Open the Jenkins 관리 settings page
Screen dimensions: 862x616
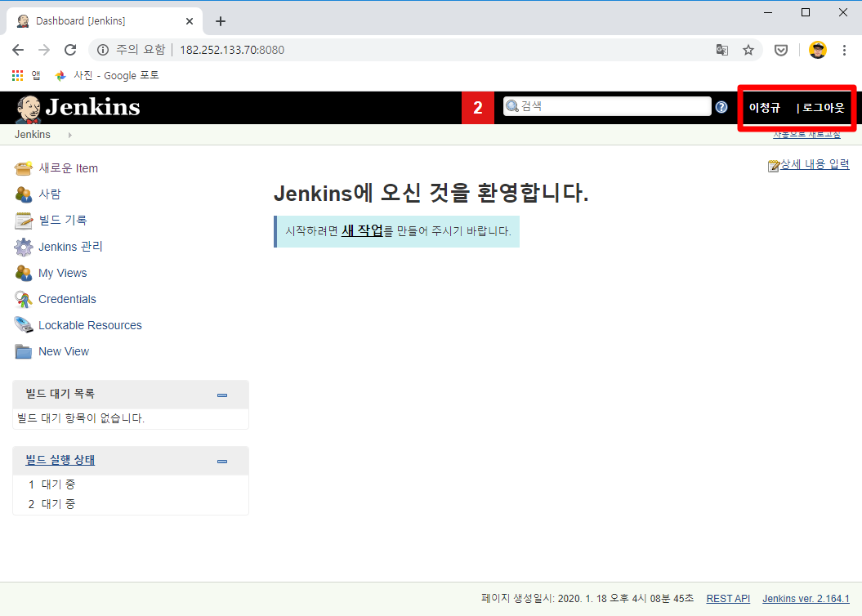(69, 246)
